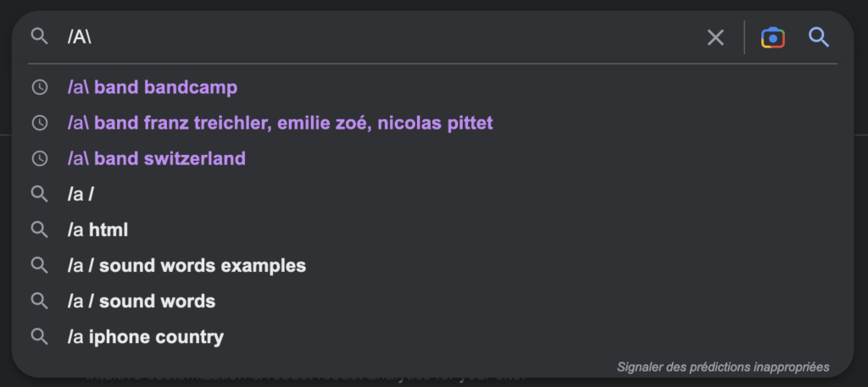Viewport: 868px width, 387px height.
Task: Click the magnifier icon beside '/a html'
Action: [x=39, y=229]
